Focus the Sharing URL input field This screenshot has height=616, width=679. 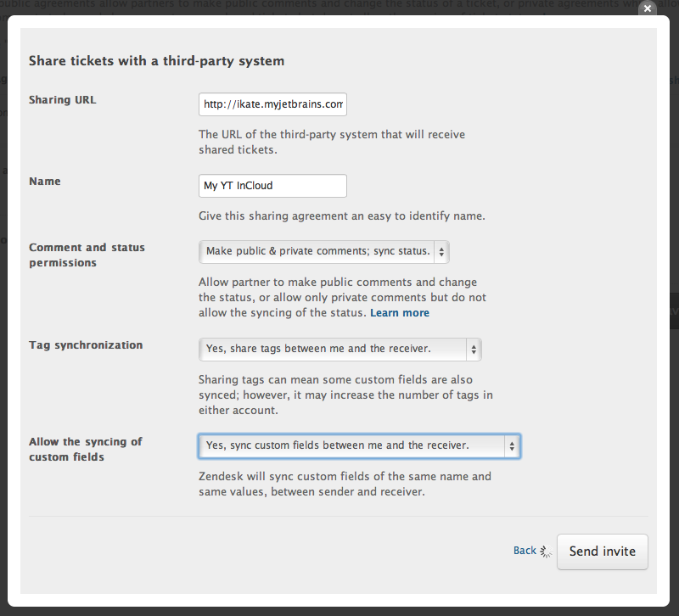click(x=272, y=104)
